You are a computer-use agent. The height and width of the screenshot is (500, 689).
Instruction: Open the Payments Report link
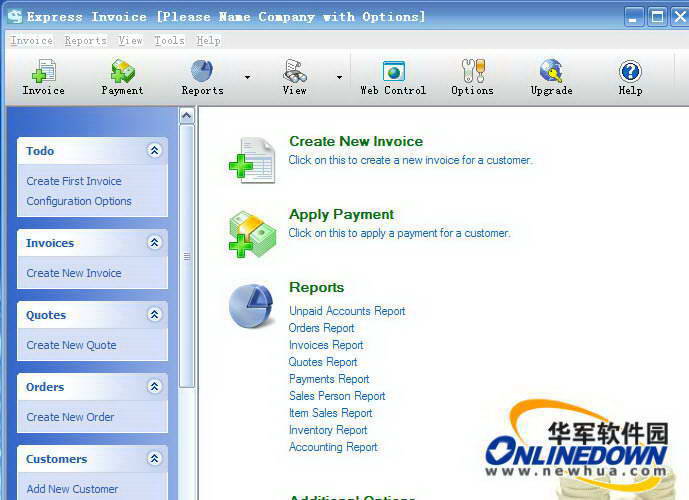(329, 379)
